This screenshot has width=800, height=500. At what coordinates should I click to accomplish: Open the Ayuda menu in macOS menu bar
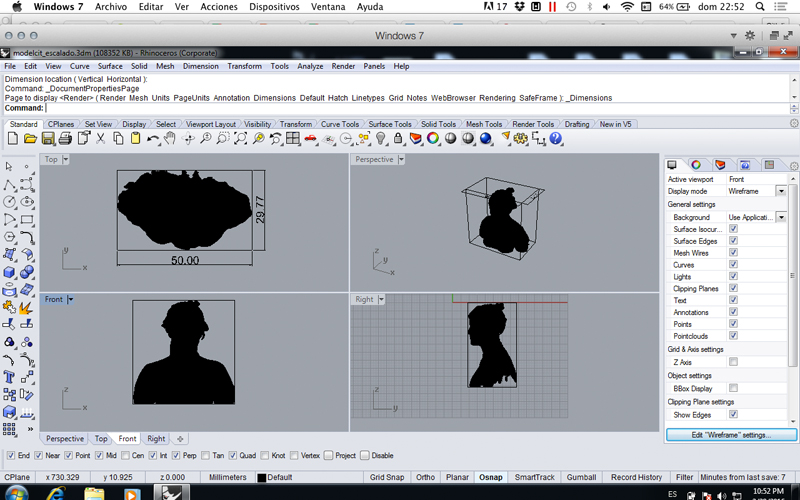[369, 7]
